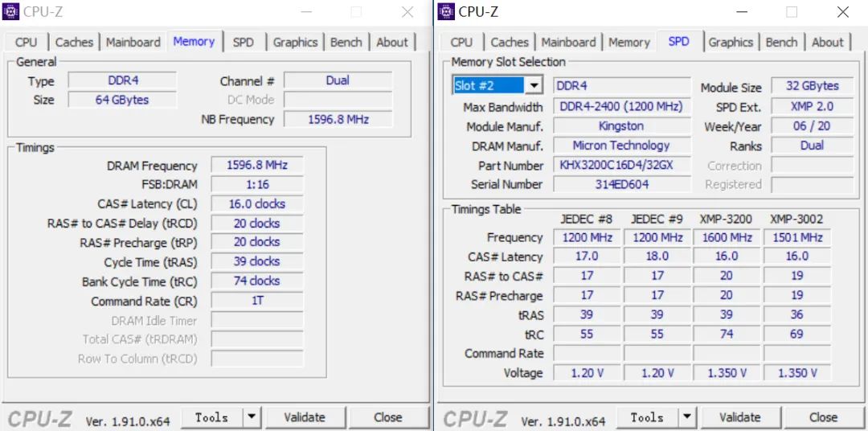Open Caches tab in right window

pos(510,42)
